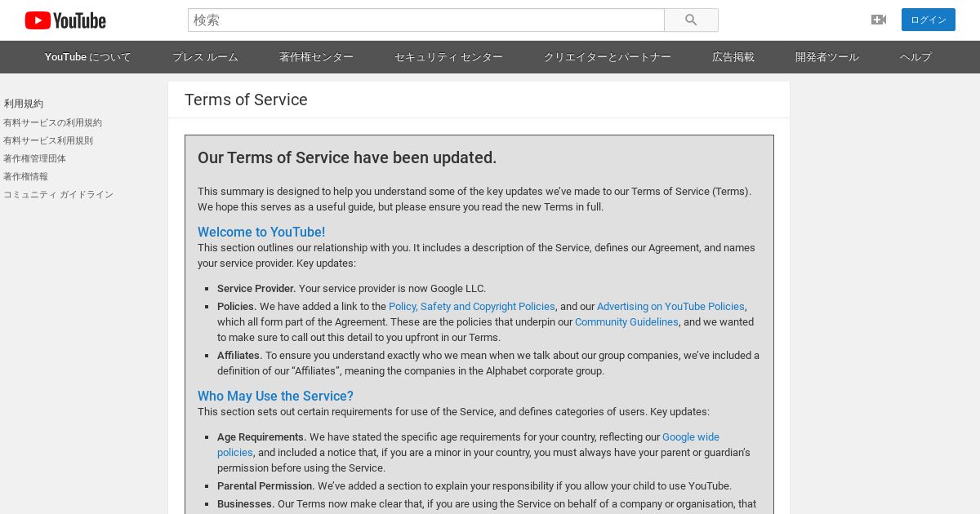Click the ログイン sign-in button
This screenshot has width=980, height=514.
coord(929,20)
